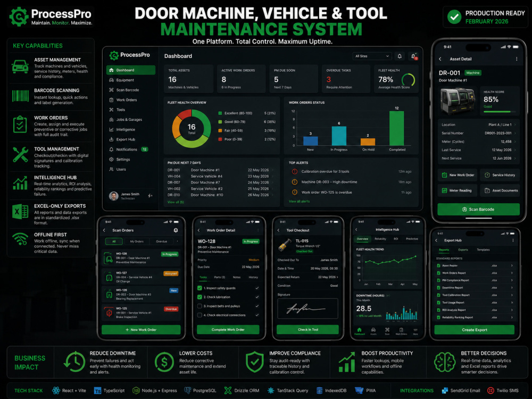Click the Export Hub icon in sidebar
532x399 pixels.
[111, 139]
